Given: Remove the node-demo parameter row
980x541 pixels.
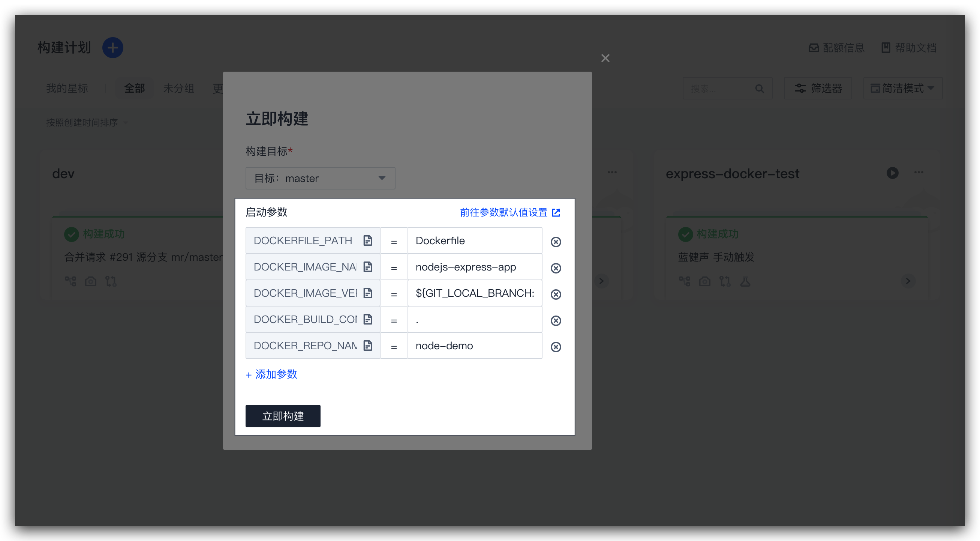Looking at the screenshot, I should tap(556, 347).
